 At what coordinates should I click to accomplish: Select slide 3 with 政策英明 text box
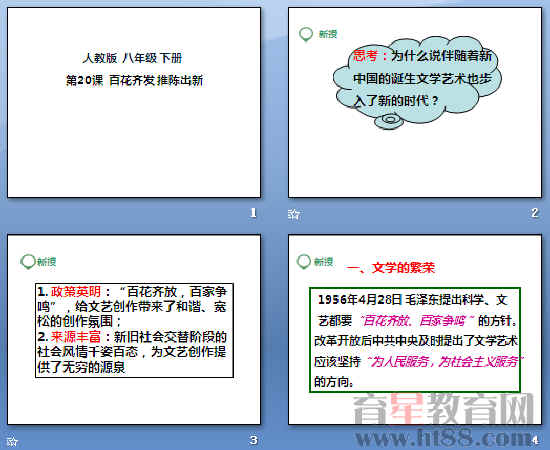pos(134,329)
